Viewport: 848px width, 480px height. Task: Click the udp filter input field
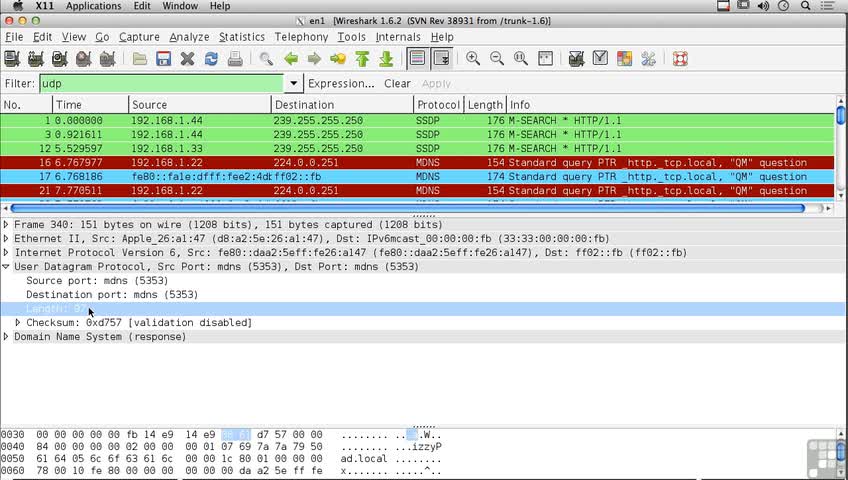tap(161, 84)
